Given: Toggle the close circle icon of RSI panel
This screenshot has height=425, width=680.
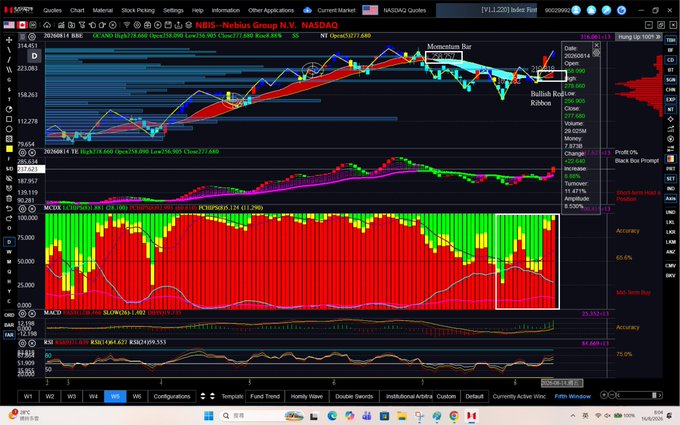Looking at the screenshot, I should tap(32, 343).
